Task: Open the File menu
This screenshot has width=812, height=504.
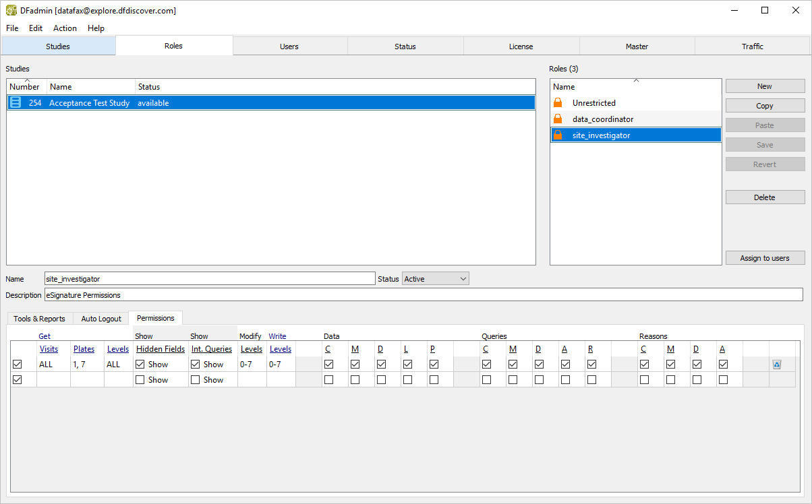Action: [x=12, y=28]
